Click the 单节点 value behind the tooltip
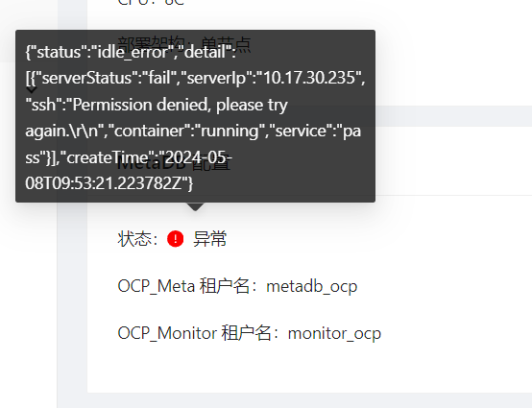 pyautogui.click(x=226, y=44)
